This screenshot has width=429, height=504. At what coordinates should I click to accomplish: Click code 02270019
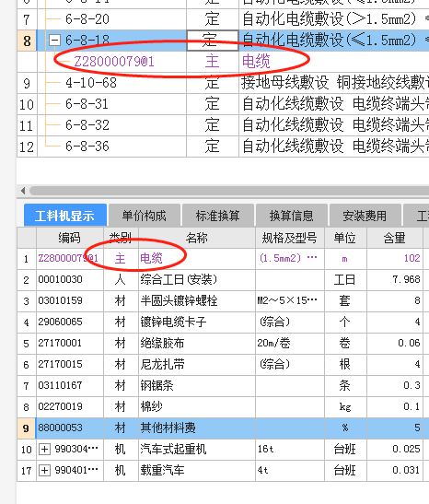point(61,407)
